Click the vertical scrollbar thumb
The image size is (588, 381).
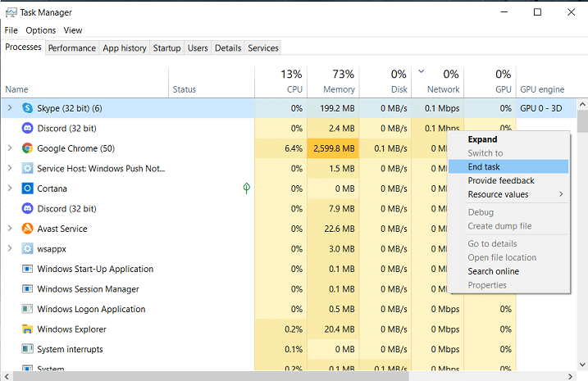pos(582,121)
